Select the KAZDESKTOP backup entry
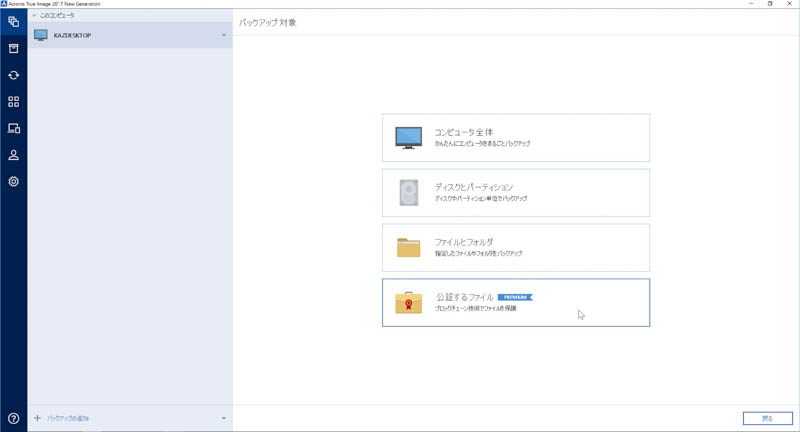Screen dimensions: 800x432 (130, 35)
